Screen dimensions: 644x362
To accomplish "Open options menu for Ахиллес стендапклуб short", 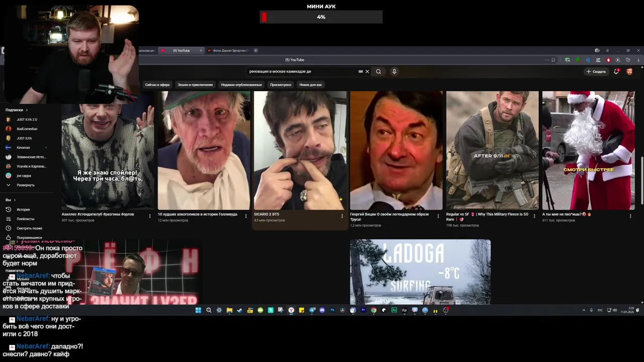I will pos(150,216).
